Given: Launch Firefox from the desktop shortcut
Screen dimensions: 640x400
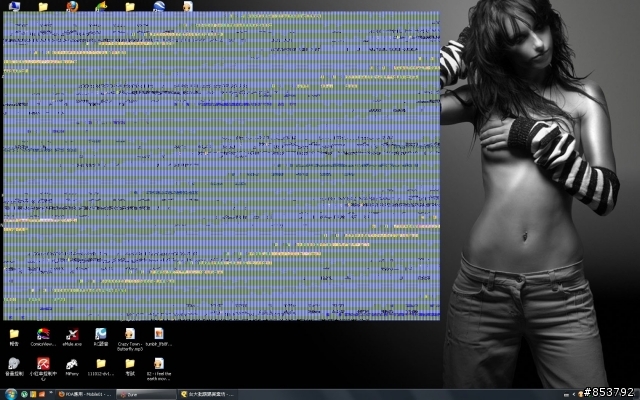Looking at the screenshot, I should tap(72, 6).
